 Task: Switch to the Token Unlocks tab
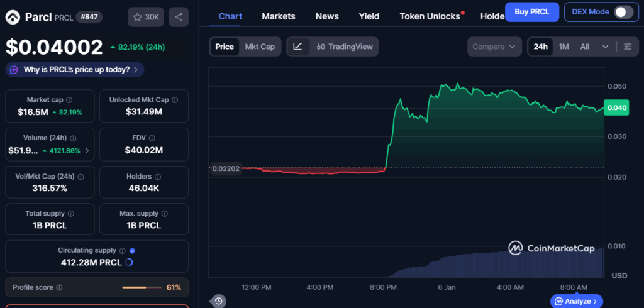(430, 16)
